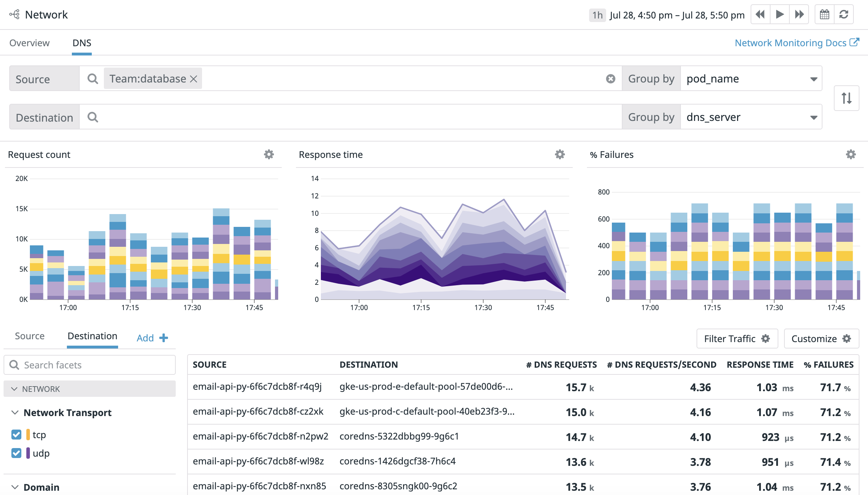The width and height of the screenshot is (868, 495).
Task: Uncheck the tcp transport filter
Action: tap(16, 435)
